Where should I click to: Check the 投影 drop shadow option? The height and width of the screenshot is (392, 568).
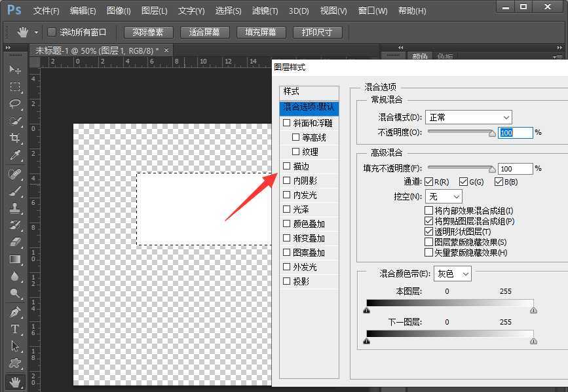pyautogui.click(x=286, y=281)
